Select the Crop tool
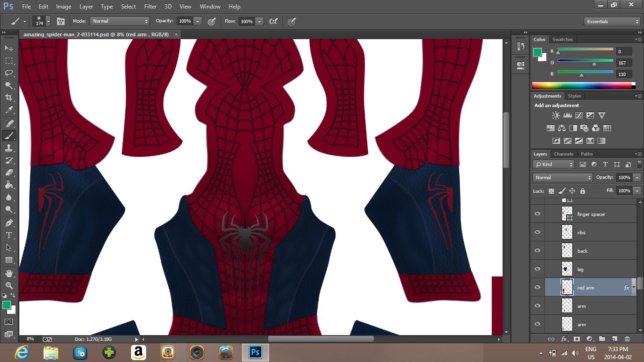This screenshot has width=644, height=362. pyautogui.click(x=9, y=97)
